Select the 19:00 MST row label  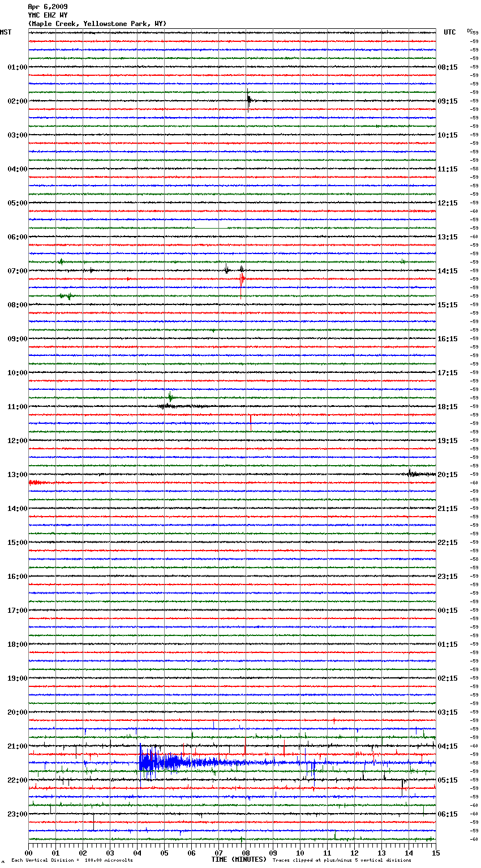point(18,678)
